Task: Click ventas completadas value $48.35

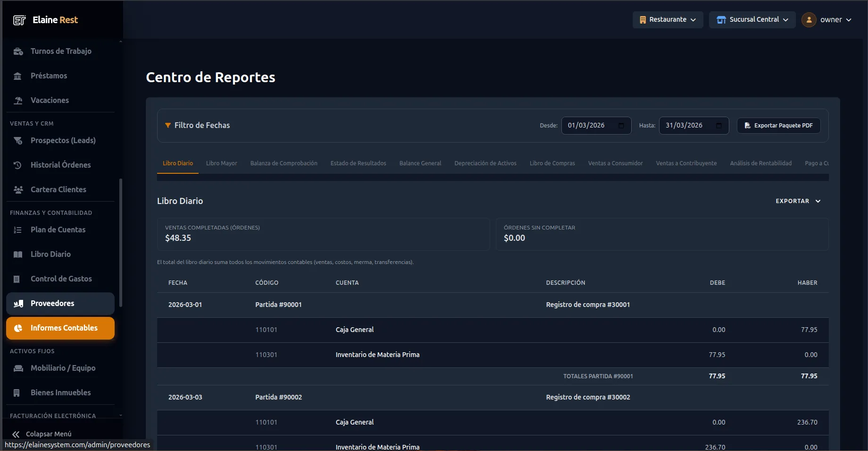Action: coord(178,238)
